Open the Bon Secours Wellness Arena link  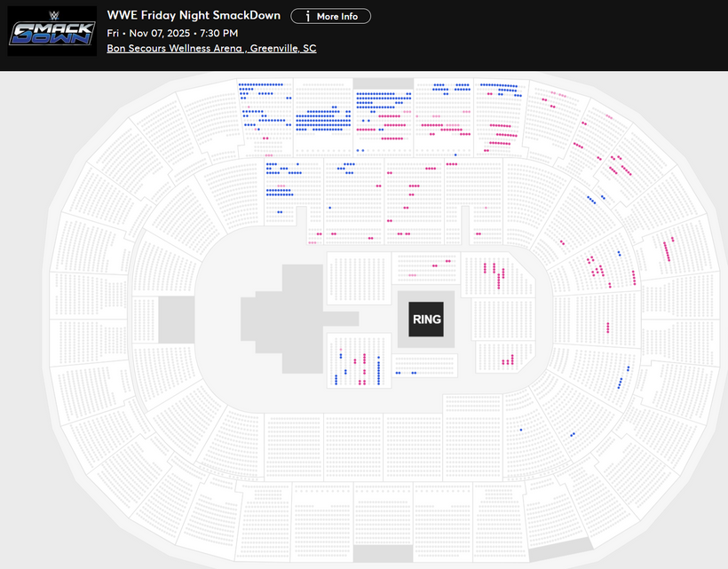coord(211,48)
